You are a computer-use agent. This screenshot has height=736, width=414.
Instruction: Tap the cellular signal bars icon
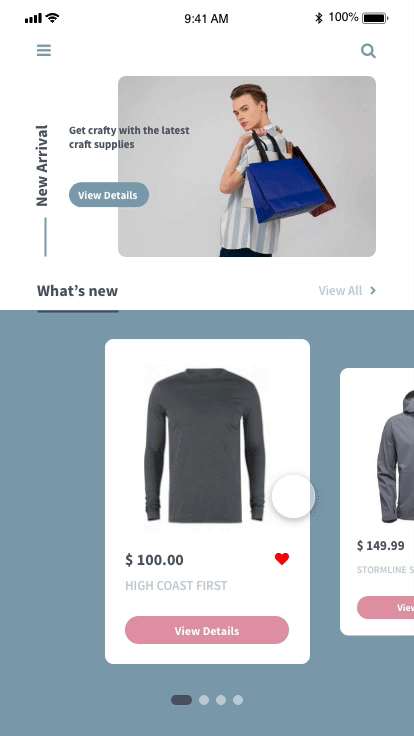coord(33,19)
